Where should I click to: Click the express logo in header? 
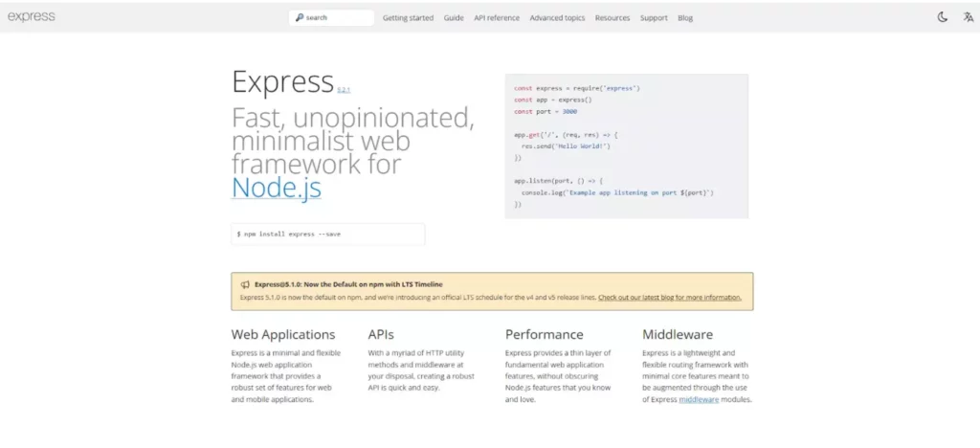pyautogui.click(x=32, y=17)
